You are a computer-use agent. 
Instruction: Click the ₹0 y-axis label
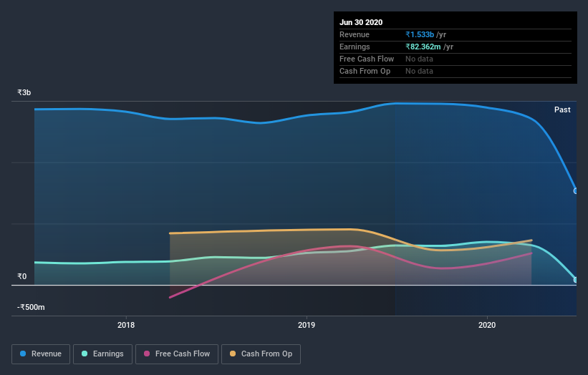pyautogui.click(x=21, y=276)
